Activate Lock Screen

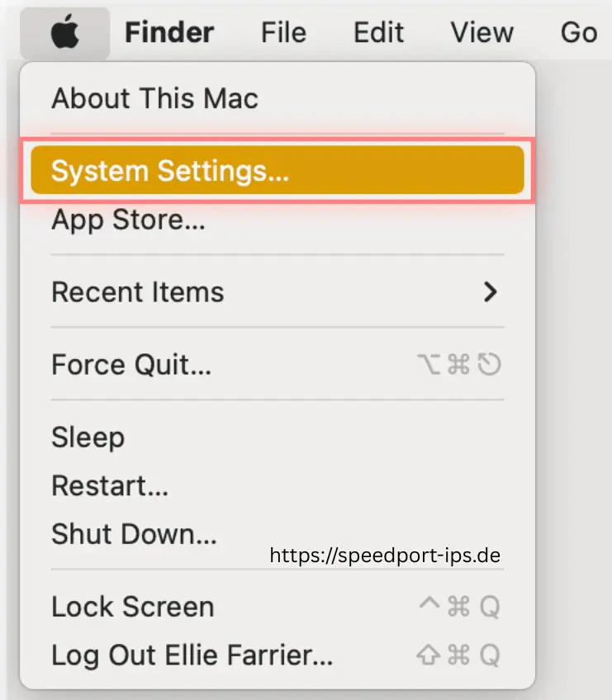(131, 607)
